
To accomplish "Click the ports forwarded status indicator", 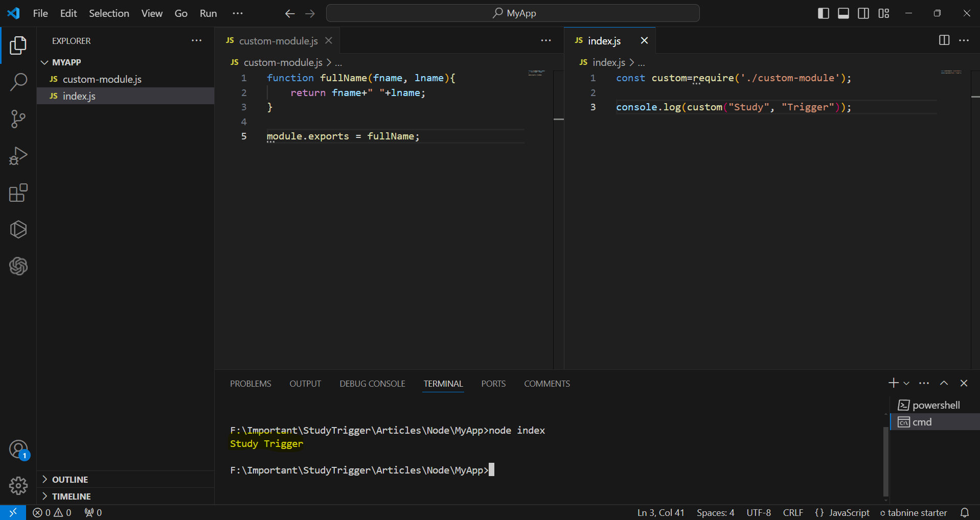I will [x=93, y=512].
